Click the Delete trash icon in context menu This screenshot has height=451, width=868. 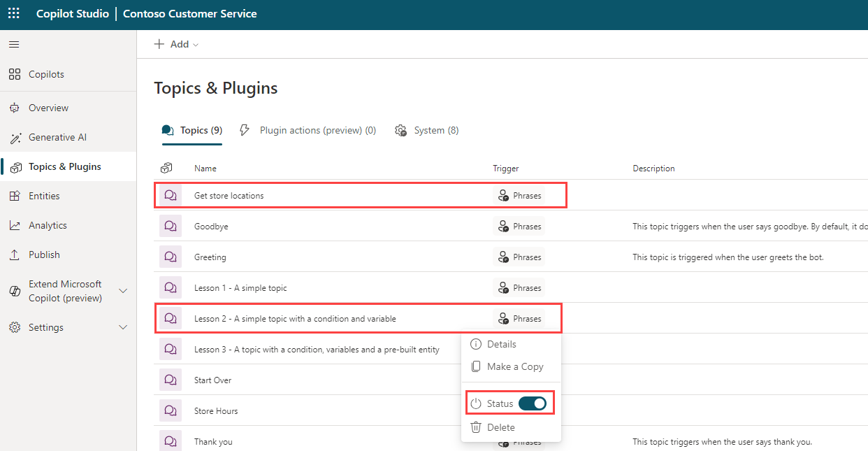pyautogui.click(x=476, y=427)
